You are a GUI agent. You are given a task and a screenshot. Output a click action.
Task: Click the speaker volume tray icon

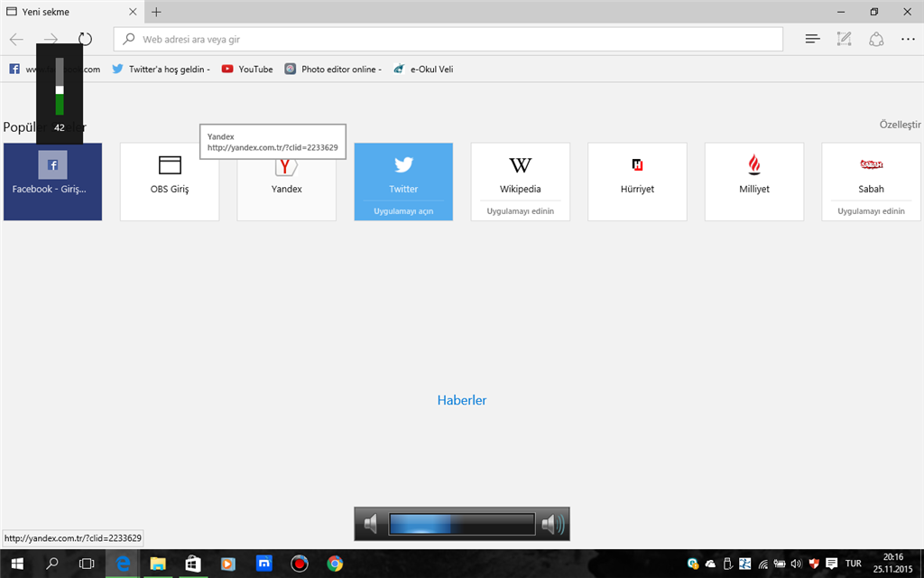(x=797, y=564)
